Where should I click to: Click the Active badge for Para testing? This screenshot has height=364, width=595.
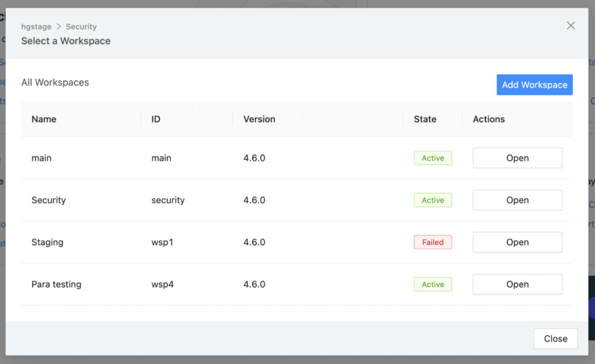(x=433, y=285)
